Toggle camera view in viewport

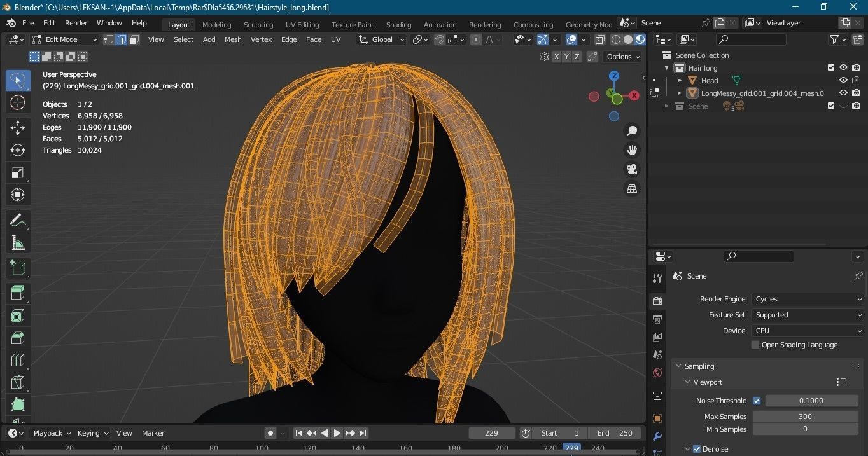(x=632, y=169)
